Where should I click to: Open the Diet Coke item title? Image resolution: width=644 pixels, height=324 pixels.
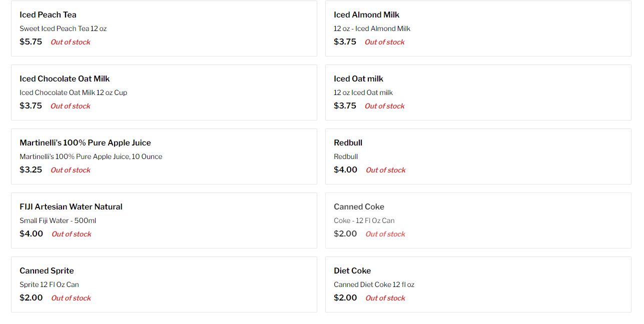(x=352, y=271)
